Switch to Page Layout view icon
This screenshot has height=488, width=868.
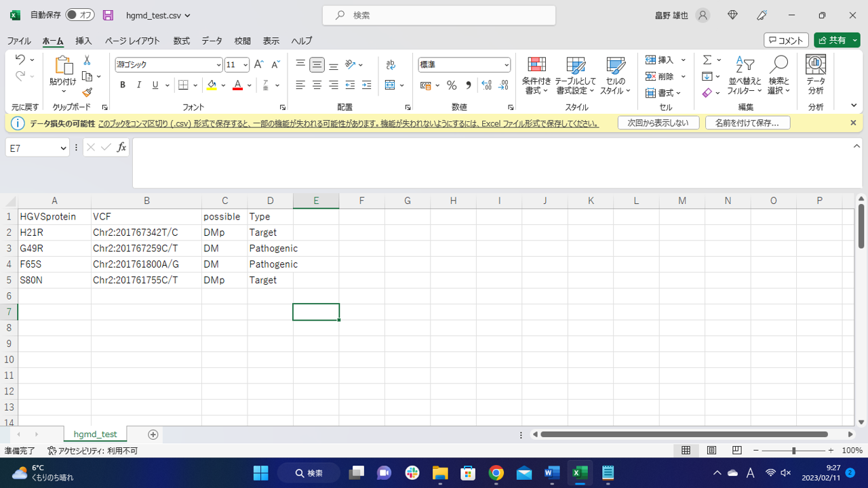(x=711, y=451)
